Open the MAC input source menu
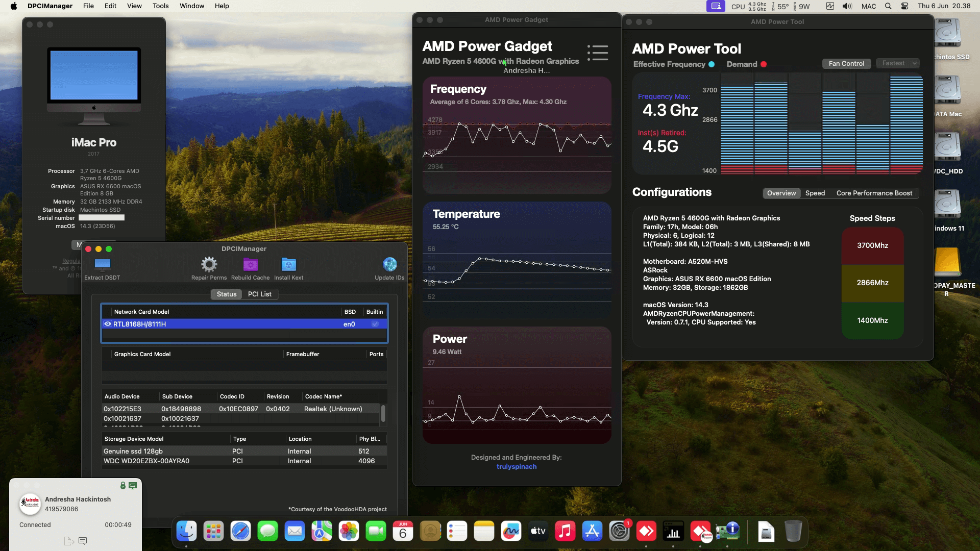 (869, 6)
